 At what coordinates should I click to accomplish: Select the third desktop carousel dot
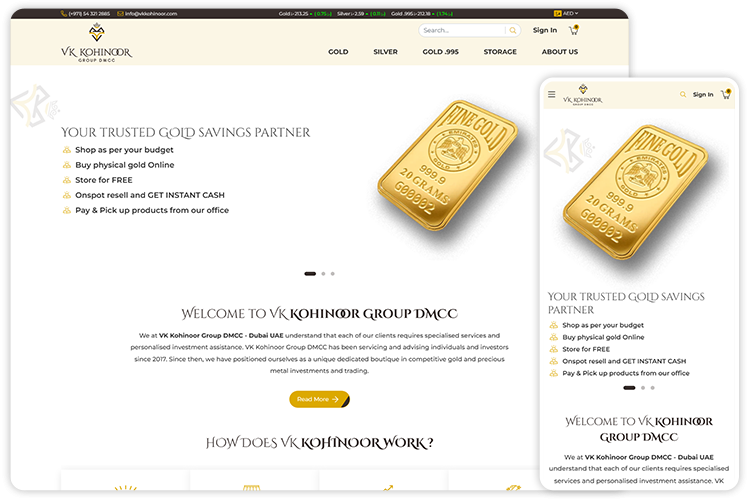(x=333, y=273)
